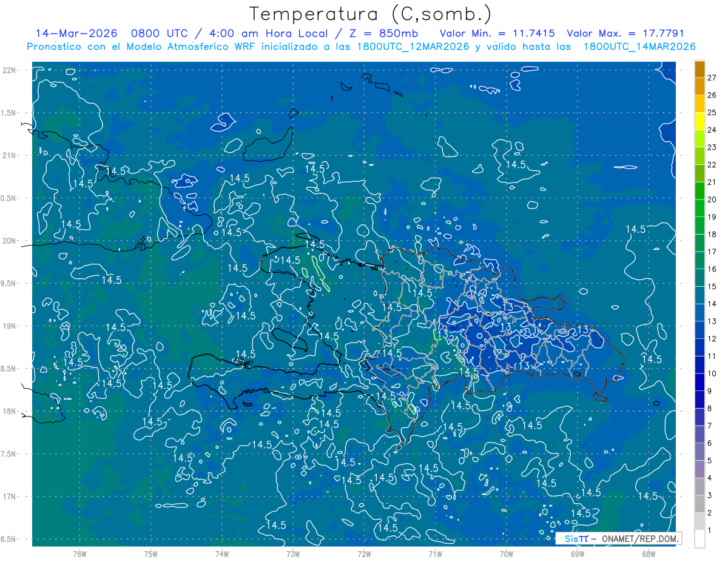Click the '18' colorbar value label

[712, 234]
